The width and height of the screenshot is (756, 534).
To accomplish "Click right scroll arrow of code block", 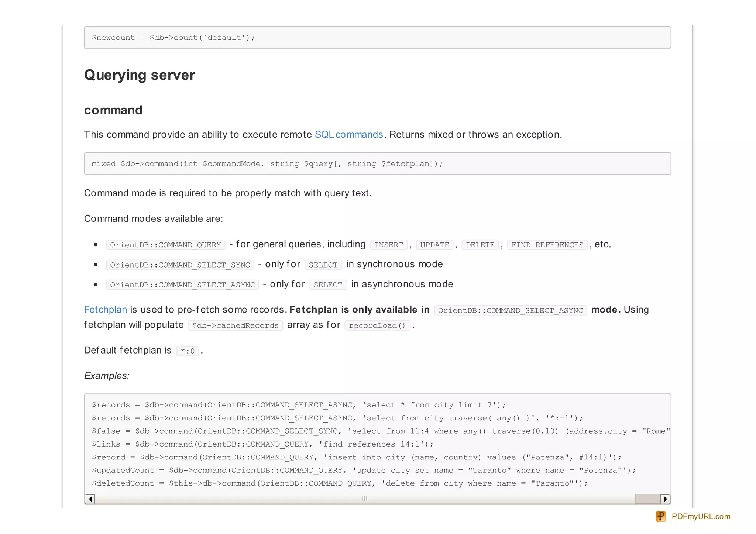I will [x=665, y=499].
